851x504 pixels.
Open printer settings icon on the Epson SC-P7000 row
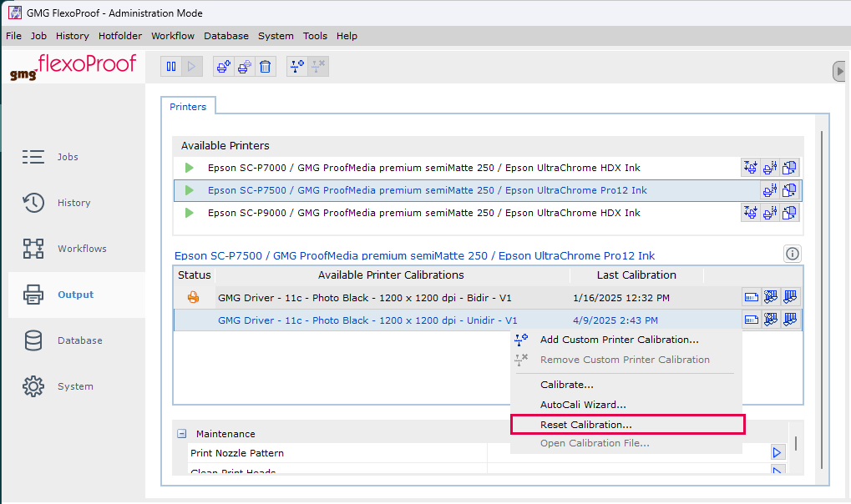[x=769, y=167]
